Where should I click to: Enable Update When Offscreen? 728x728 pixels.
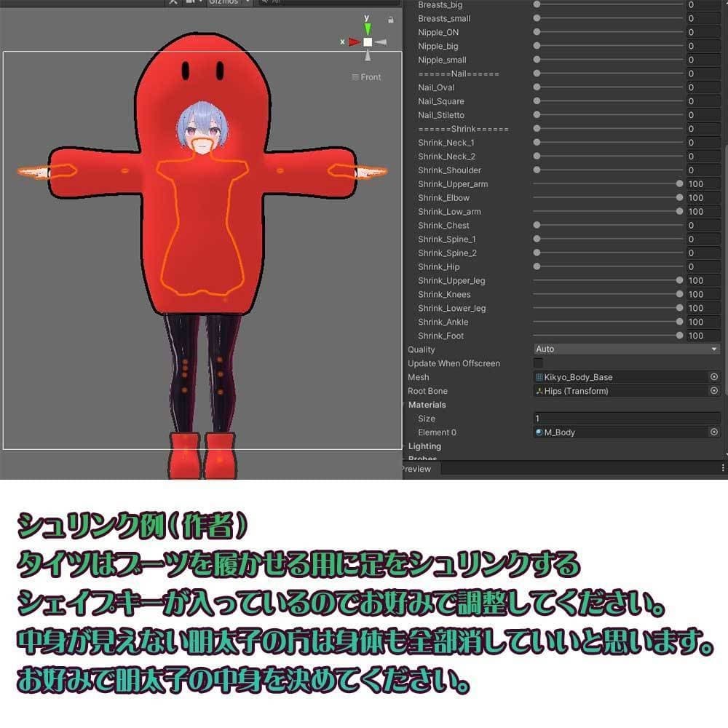(537, 363)
